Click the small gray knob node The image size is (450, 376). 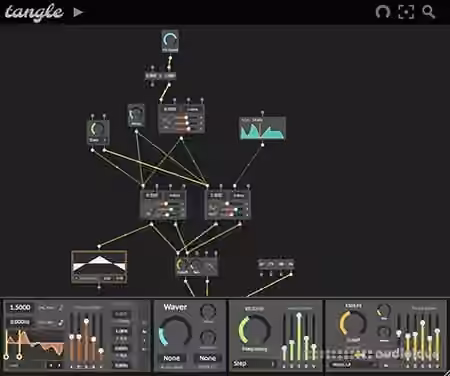coord(136,115)
